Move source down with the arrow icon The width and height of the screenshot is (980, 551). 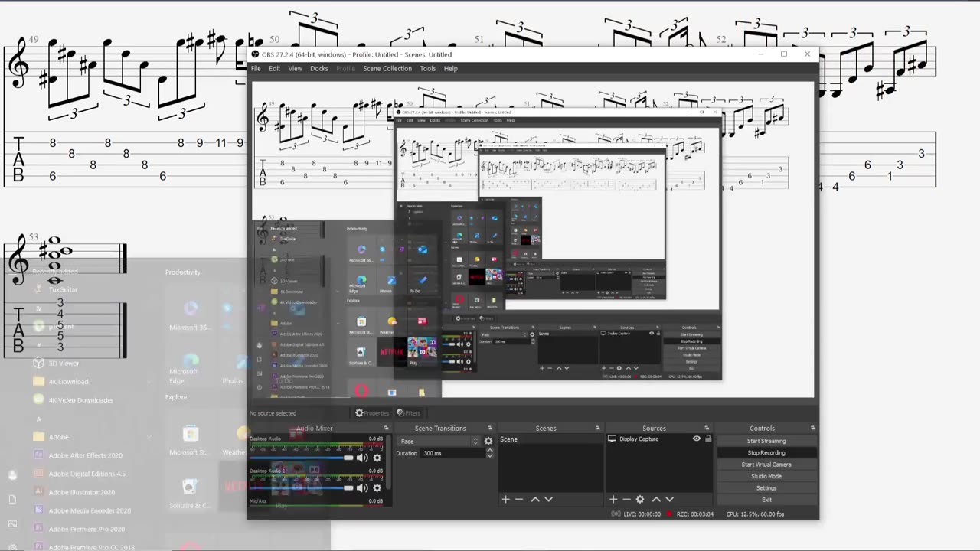[x=669, y=499]
